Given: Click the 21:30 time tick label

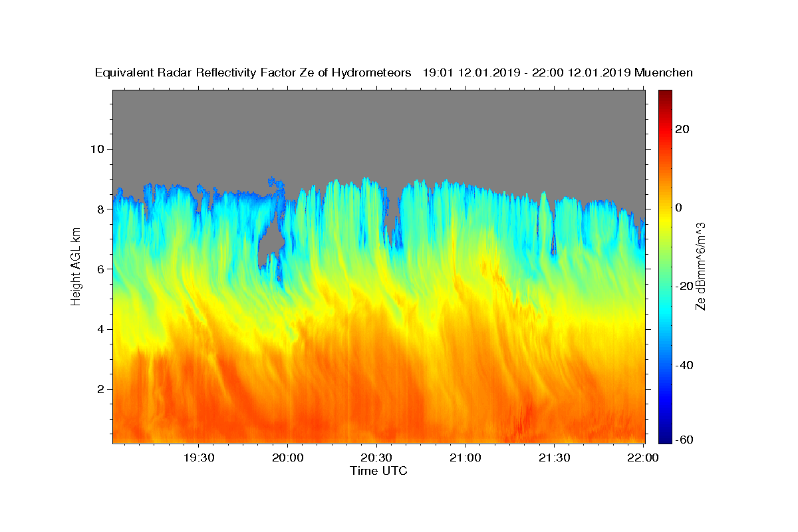Looking at the screenshot, I should (554, 458).
